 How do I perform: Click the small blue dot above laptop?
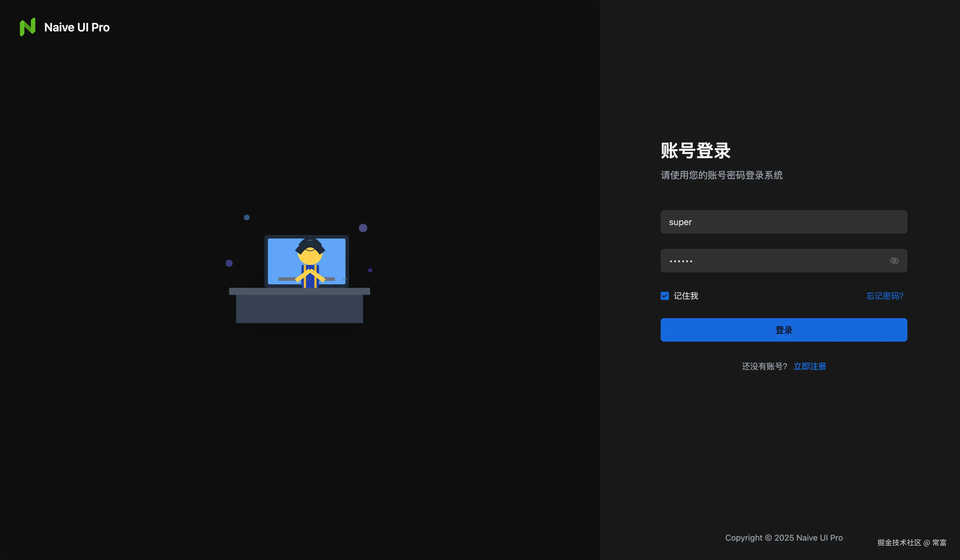click(x=246, y=217)
